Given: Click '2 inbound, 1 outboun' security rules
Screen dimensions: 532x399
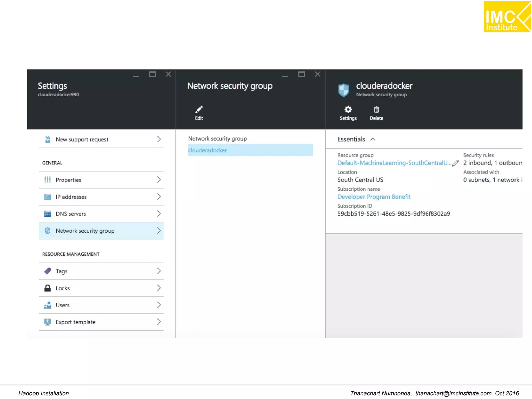Looking at the screenshot, I should pyautogui.click(x=493, y=163).
